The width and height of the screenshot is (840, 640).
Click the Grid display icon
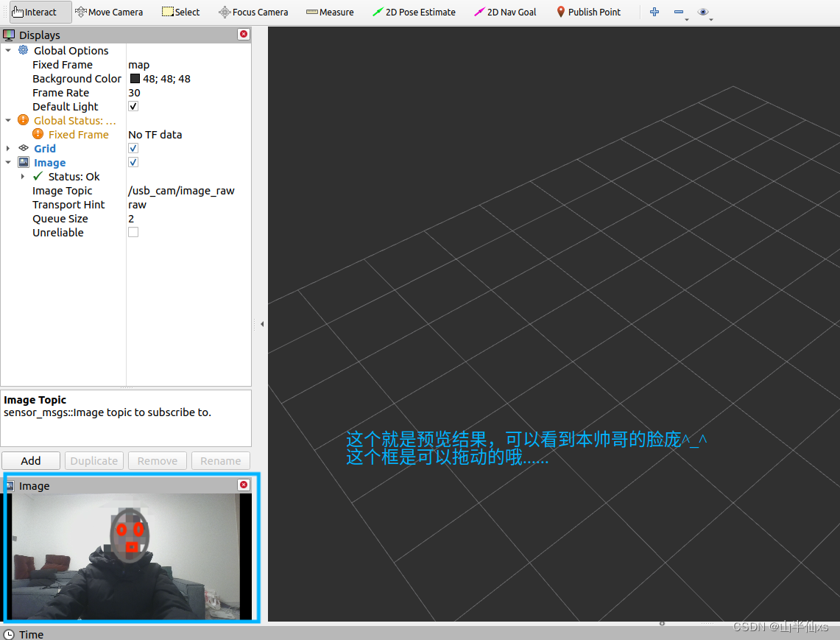(x=24, y=148)
